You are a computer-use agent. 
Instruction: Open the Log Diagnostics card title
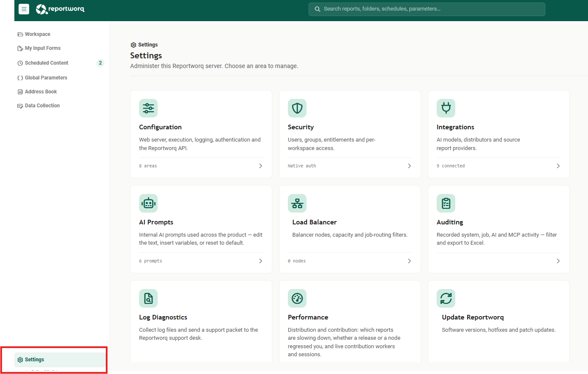tap(163, 317)
